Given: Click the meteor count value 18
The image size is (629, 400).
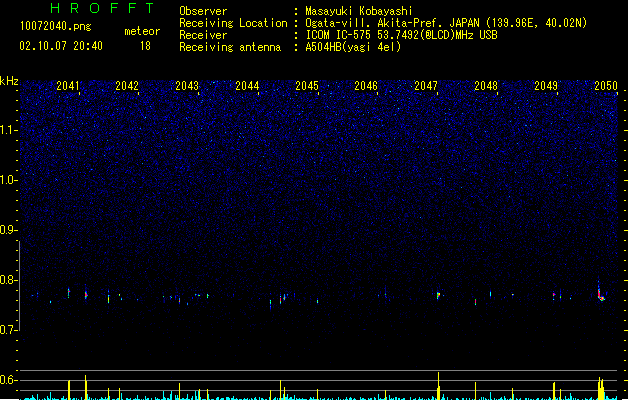Looking at the screenshot, I should point(145,46).
